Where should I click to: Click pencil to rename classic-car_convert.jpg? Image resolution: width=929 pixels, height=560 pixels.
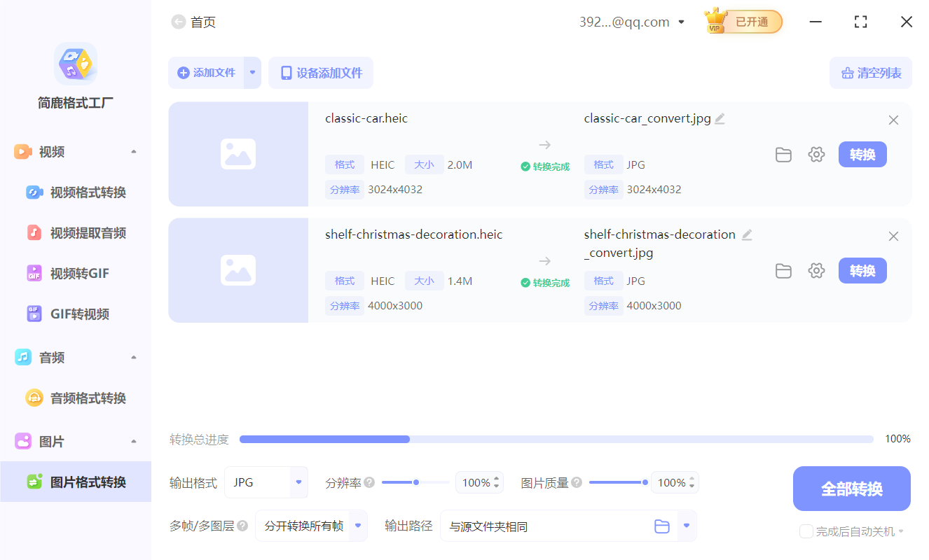click(720, 118)
